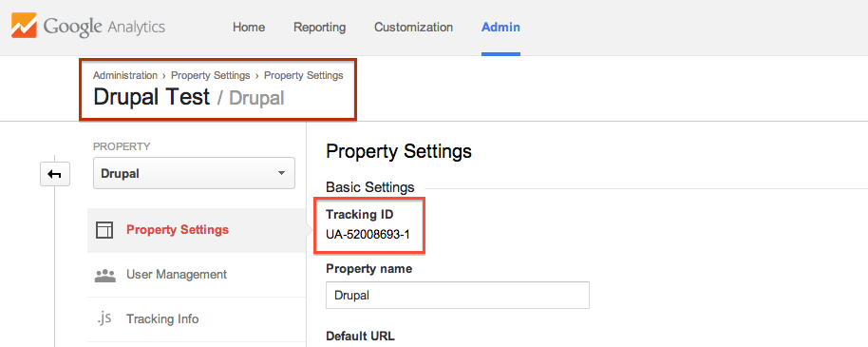Click the back arrow button
Screen dimensions: 868x347
(55, 174)
